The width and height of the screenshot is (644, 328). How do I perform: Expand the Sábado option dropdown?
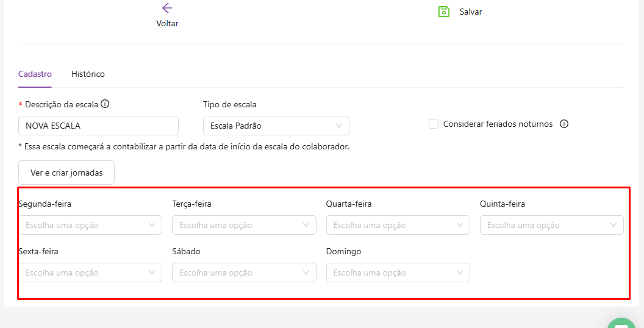coord(244,273)
